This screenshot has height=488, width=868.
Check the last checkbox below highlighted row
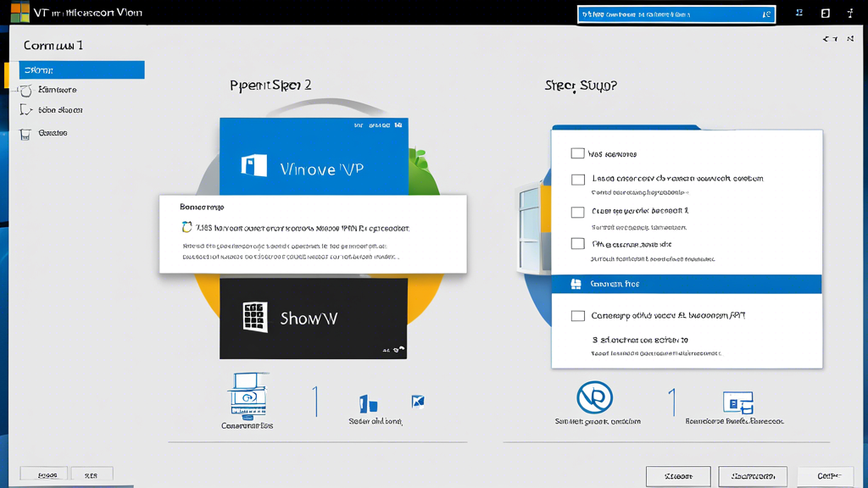577,316
